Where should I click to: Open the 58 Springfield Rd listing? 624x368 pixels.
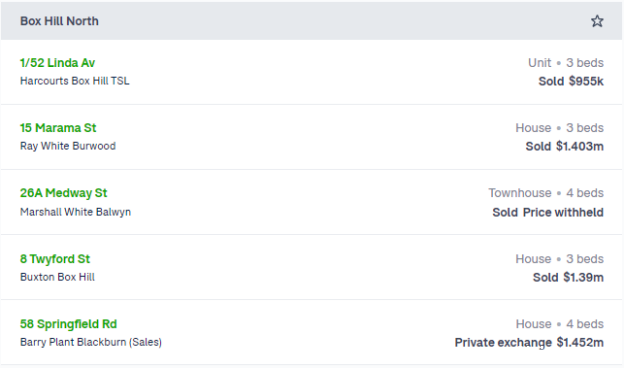68,324
